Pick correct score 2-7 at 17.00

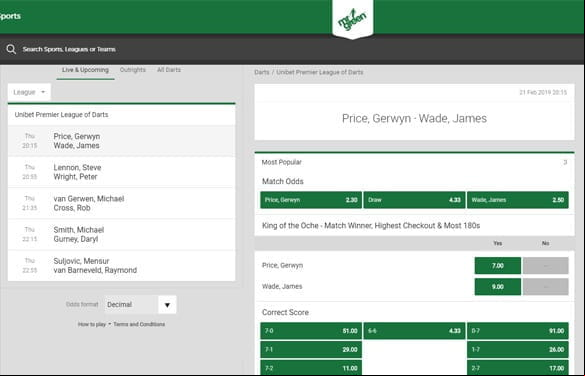coord(518,368)
